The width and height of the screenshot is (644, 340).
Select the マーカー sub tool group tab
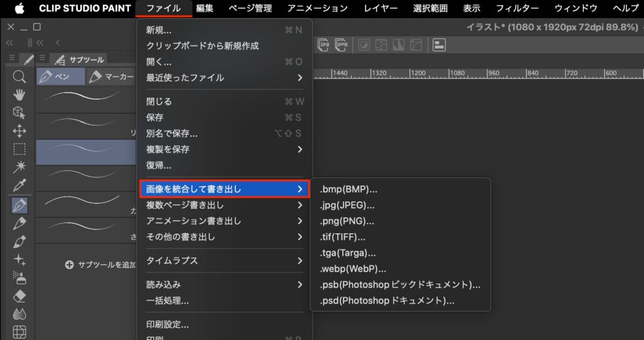pos(111,77)
